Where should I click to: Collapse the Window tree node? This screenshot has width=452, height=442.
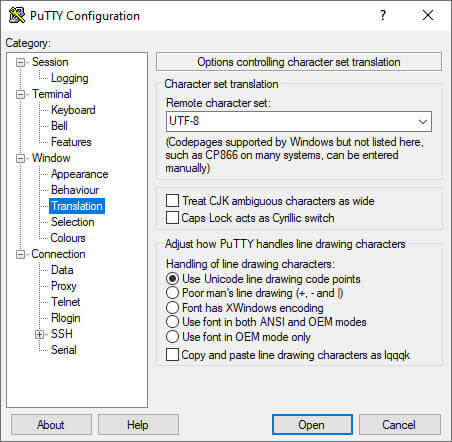pyautogui.click(x=21, y=158)
